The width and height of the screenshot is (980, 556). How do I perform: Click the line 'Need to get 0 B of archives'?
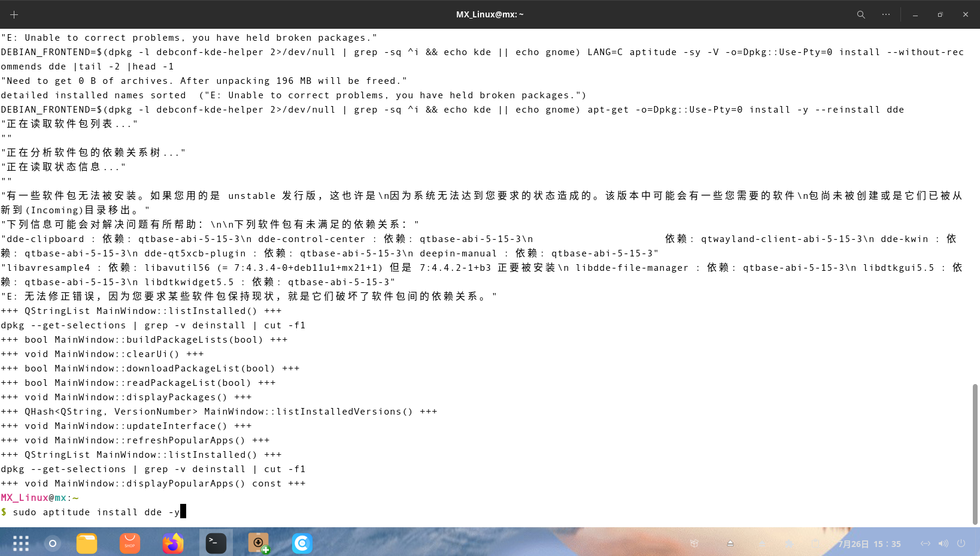204,81
